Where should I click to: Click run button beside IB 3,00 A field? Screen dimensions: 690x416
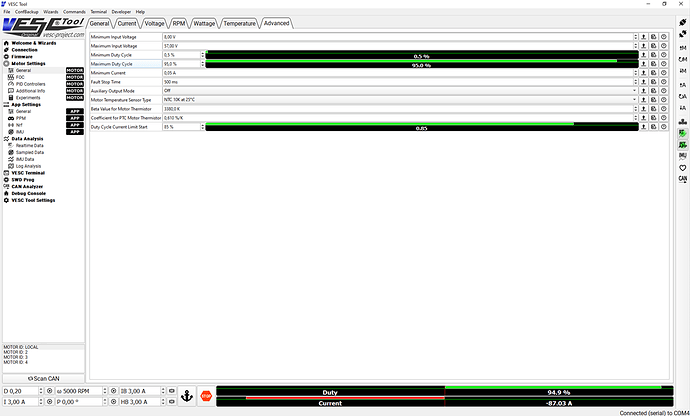click(x=172, y=391)
